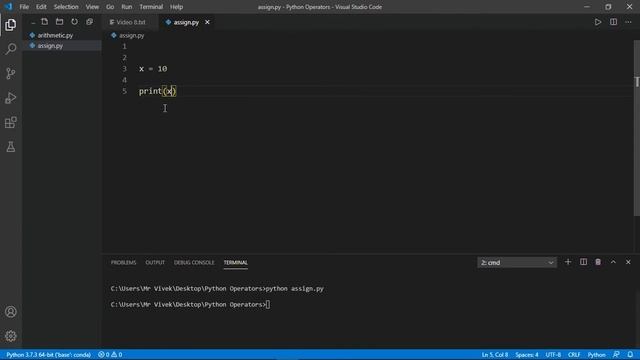
Task: Kill terminal with trash icon
Action: 598,262
